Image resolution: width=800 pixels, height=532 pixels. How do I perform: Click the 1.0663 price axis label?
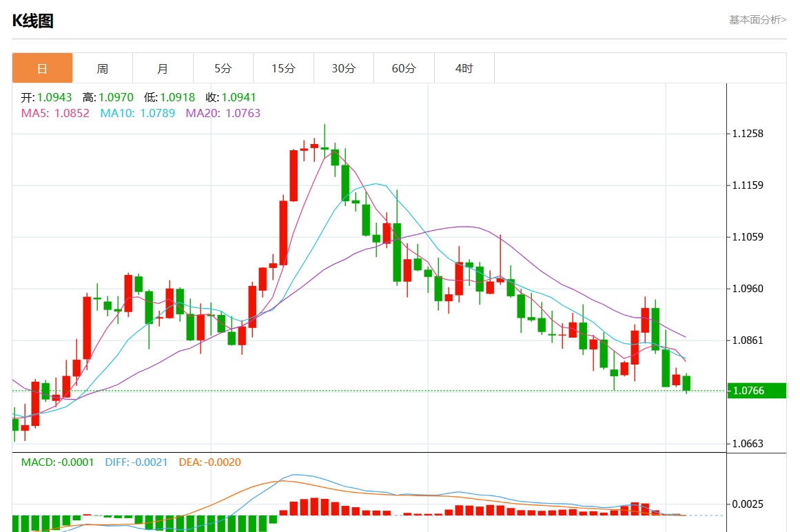748,443
